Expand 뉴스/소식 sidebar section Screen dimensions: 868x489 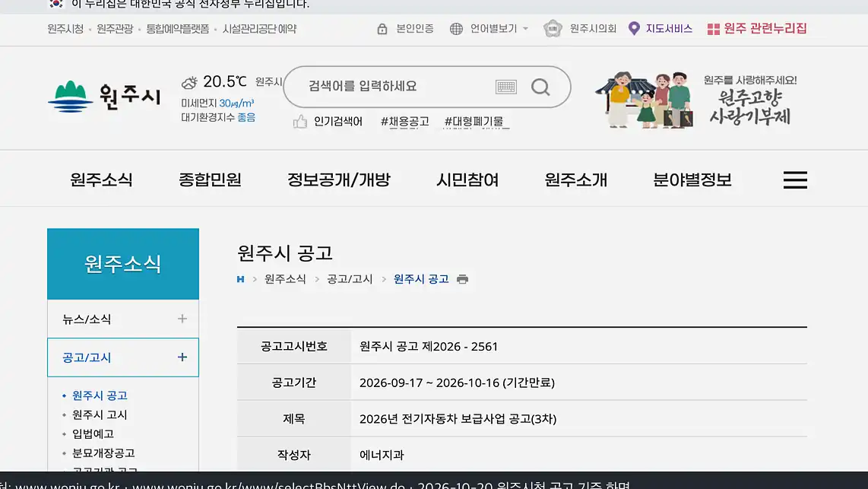coord(182,319)
